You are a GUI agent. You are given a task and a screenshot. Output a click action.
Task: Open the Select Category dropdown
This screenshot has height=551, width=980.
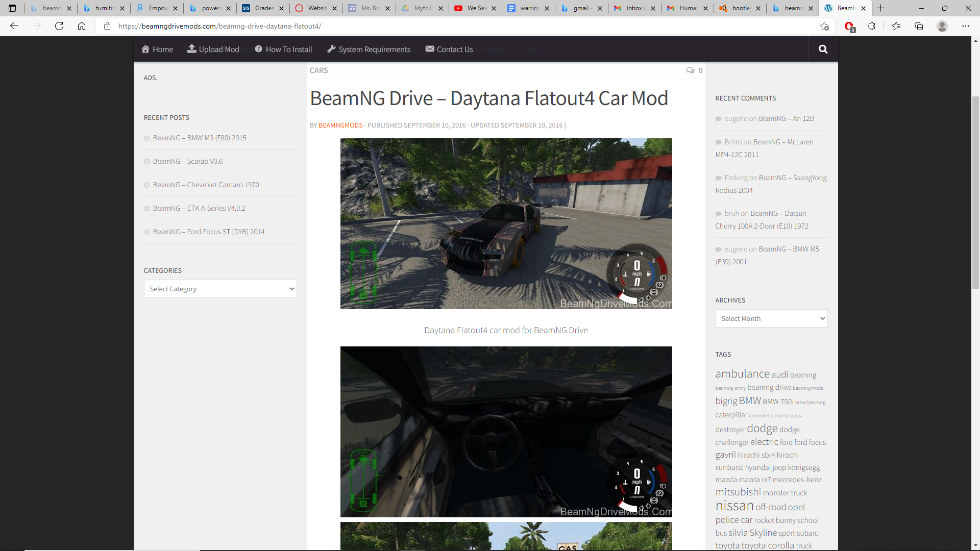[220, 289]
